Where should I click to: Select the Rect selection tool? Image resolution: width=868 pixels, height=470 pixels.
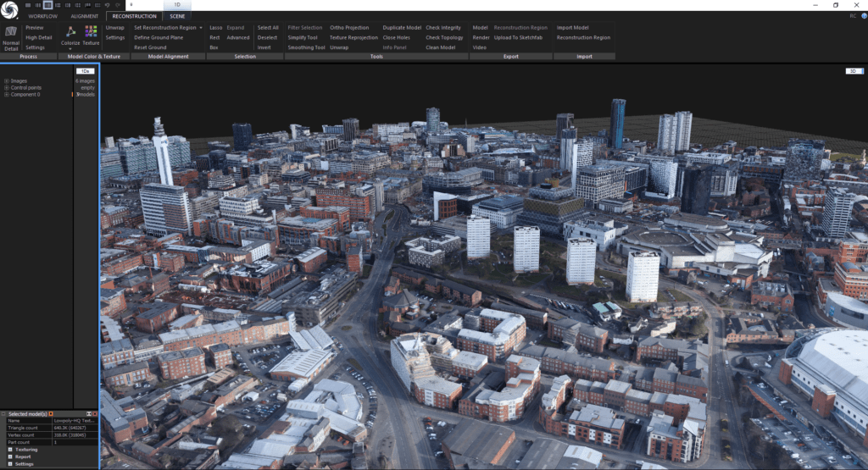[x=214, y=37]
